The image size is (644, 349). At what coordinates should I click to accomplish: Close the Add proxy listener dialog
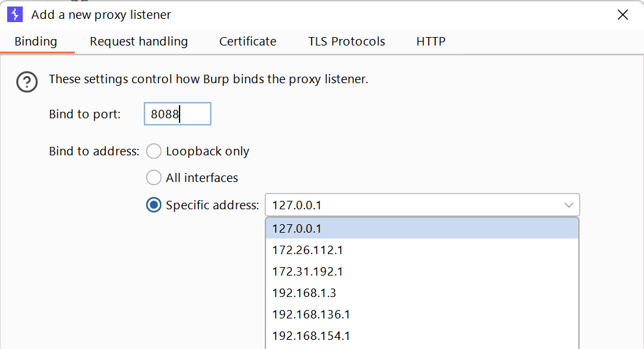(x=623, y=15)
